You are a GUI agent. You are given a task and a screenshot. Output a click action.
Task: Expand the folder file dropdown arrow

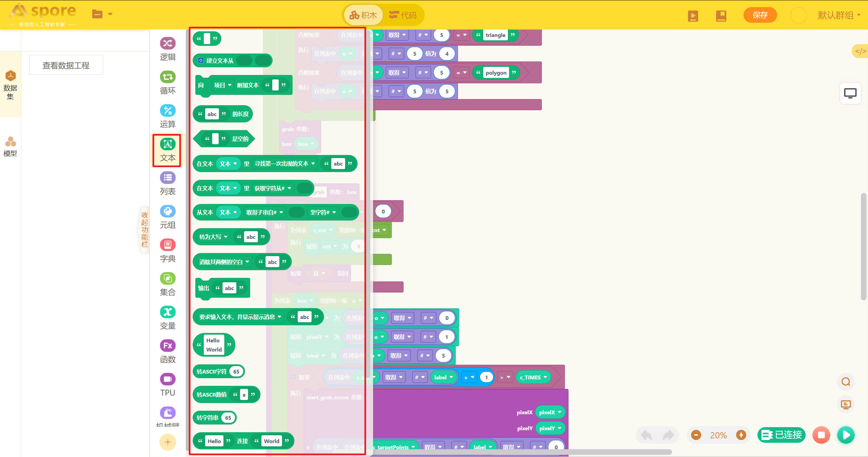tap(110, 14)
